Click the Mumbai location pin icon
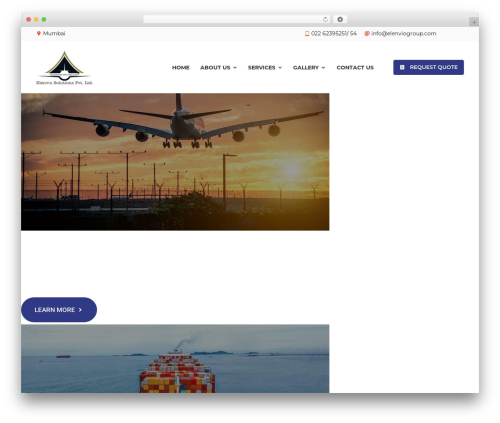The height and width of the screenshot is (423, 500). [39, 33]
